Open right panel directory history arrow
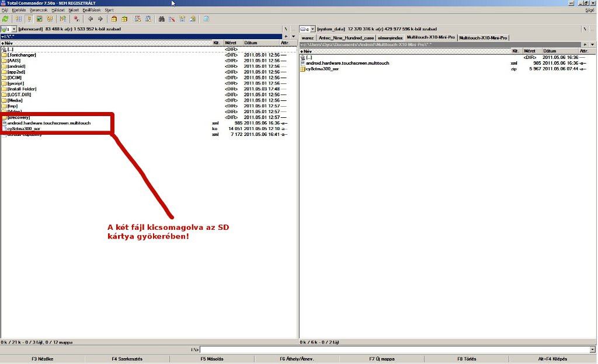The image size is (598, 364). click(592, 44)
